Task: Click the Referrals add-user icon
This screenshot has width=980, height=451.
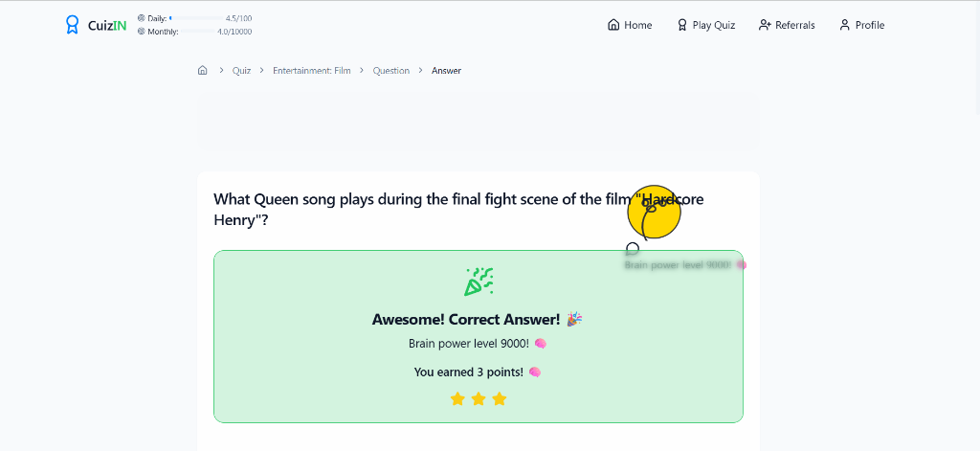Action: pos(765,25)
